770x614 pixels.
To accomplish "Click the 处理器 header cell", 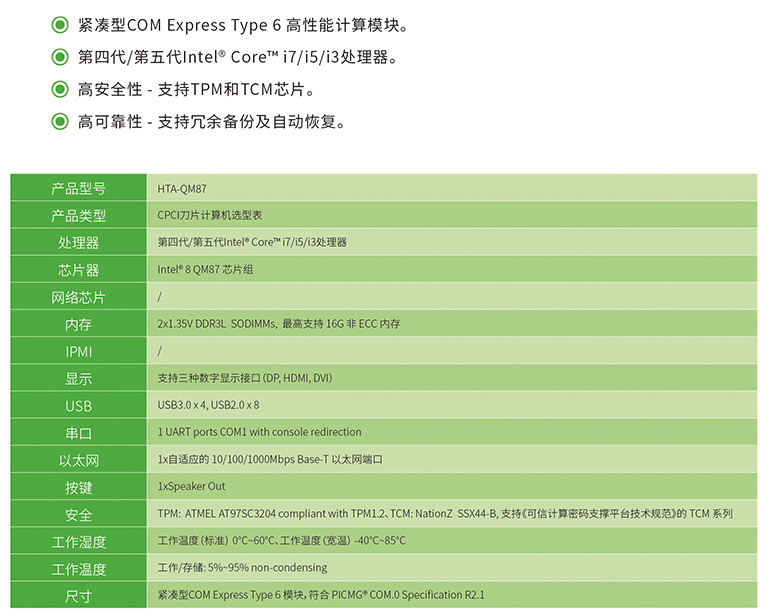I will tap(79, 242).
